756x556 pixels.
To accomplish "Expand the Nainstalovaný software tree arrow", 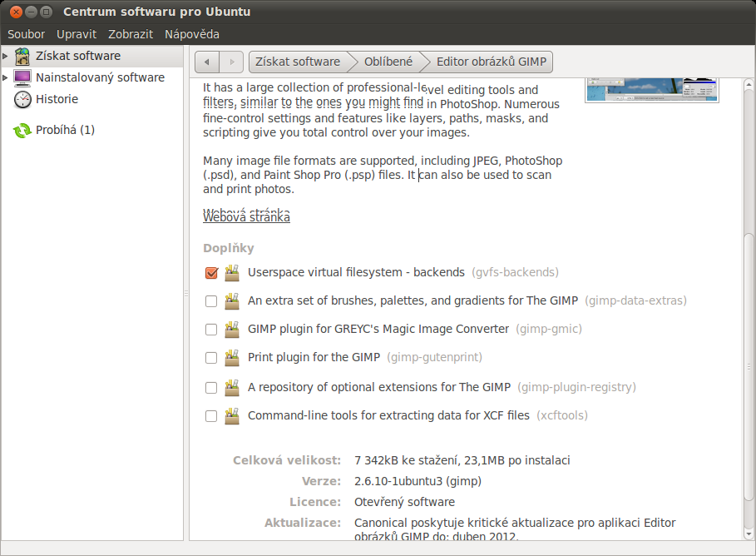I will pos(5,77).
